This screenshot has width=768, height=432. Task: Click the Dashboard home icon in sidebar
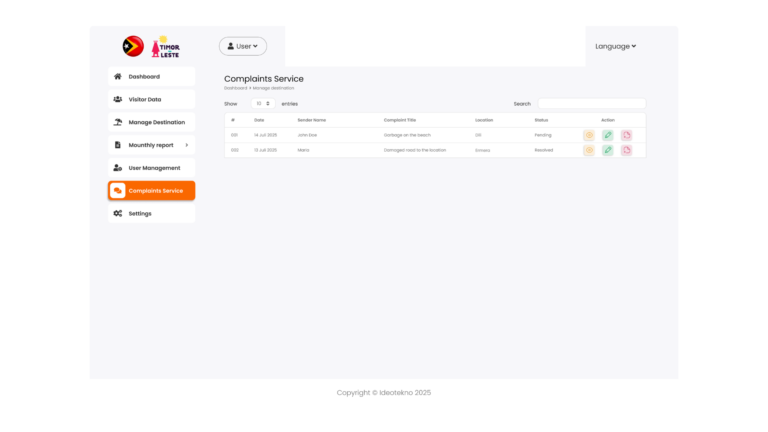118,76
